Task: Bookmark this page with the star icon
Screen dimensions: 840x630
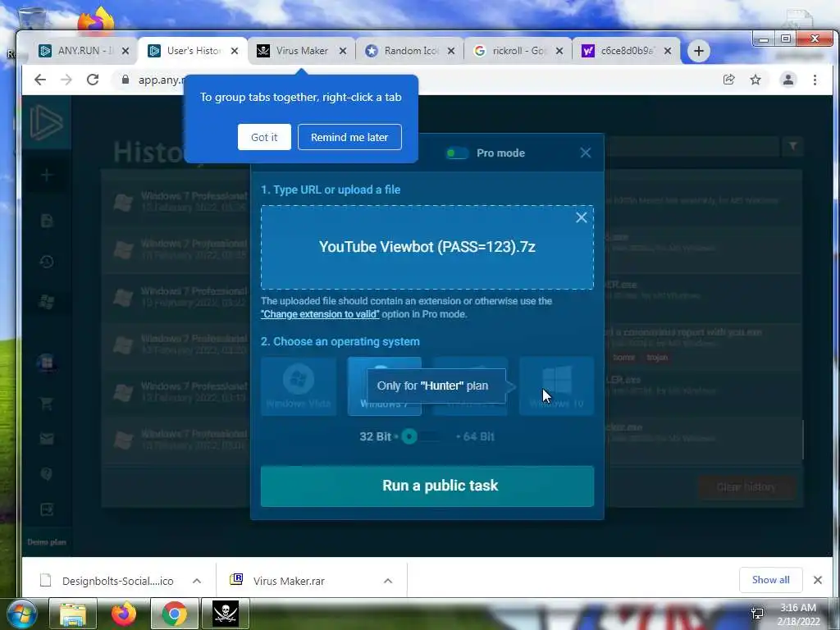Action: [x=756, y=80]
